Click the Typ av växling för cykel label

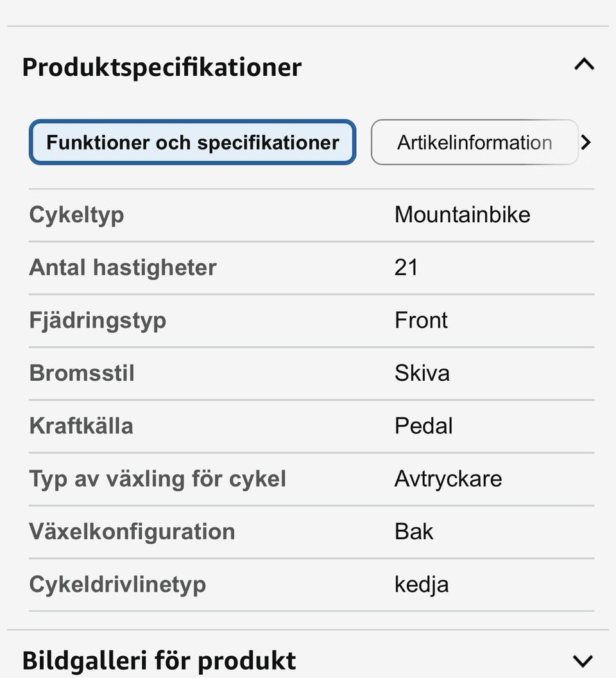click(157, 478)
